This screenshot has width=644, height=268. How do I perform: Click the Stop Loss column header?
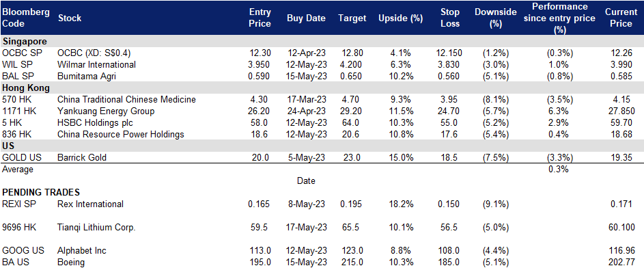tap(449, 18)
